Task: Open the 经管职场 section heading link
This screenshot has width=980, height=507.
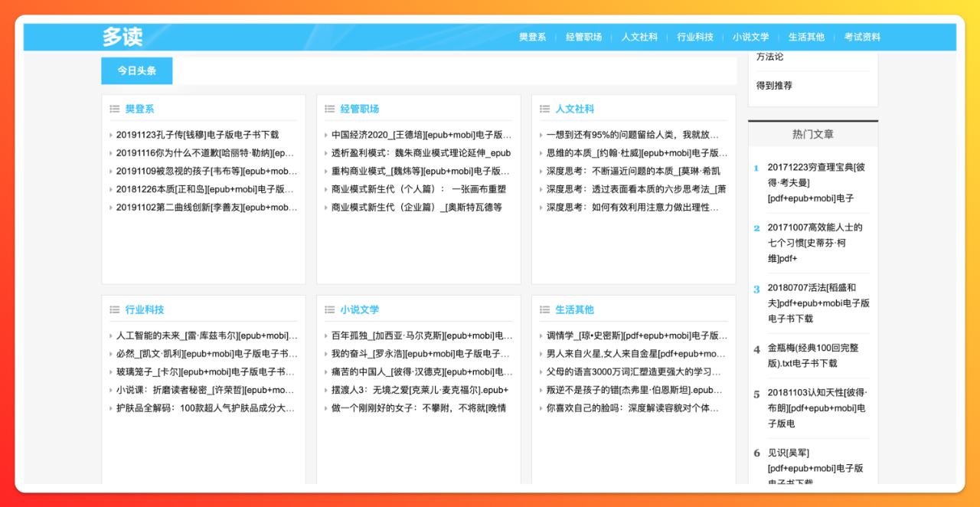Action: coord(360,109)
